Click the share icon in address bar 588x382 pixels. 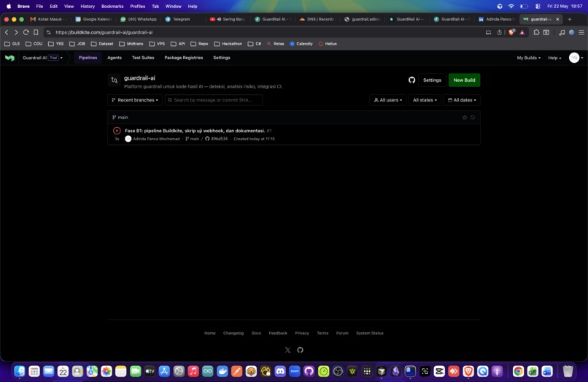pos(499,32)
